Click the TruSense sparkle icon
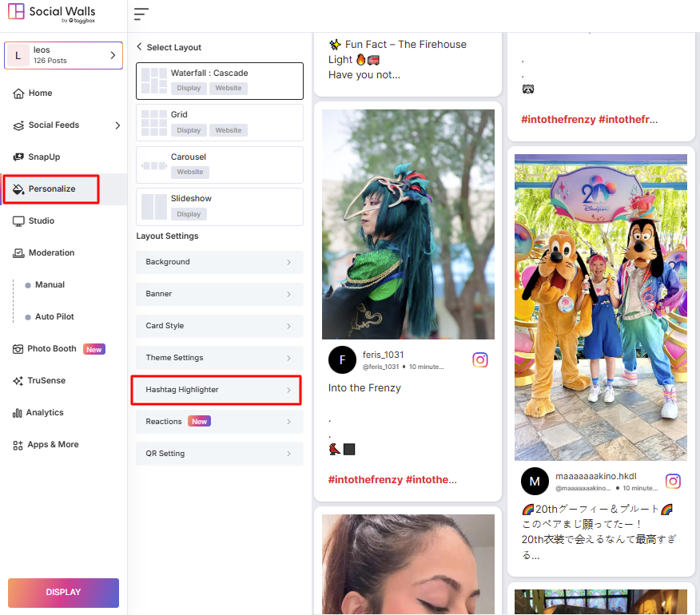Viewport: 700px width, 615px height. tap(18, 381)
